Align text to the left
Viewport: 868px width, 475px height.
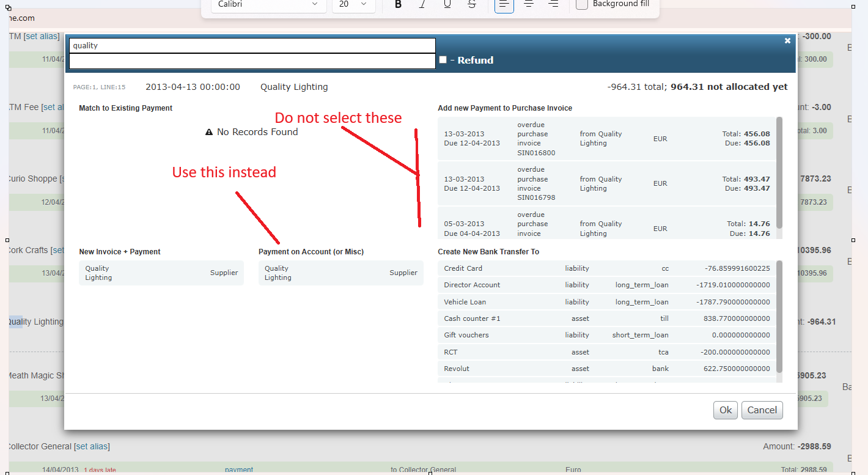pos(504,4)
